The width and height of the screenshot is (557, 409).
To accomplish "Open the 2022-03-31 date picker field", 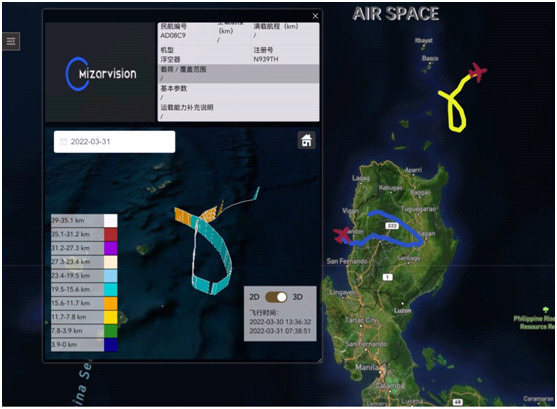I will coord(114,142).
